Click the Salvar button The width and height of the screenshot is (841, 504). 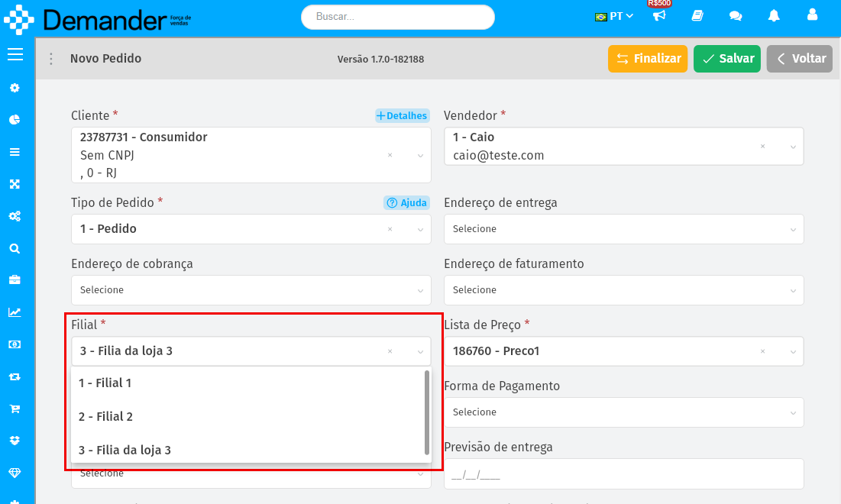click(726, 59)
